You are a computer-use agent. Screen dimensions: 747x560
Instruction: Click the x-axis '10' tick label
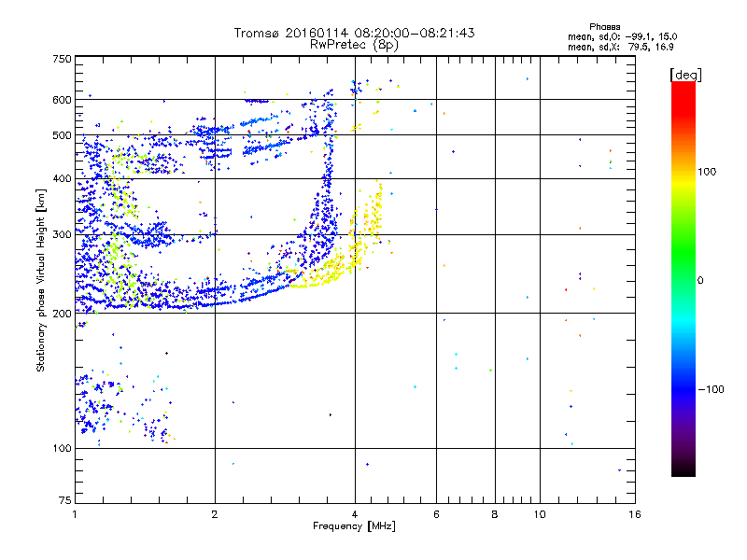[540, 514]
